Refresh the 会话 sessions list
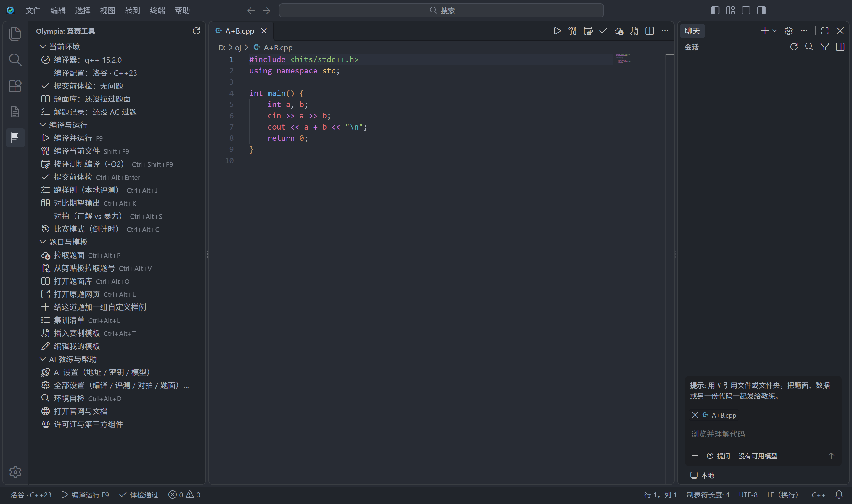 (x=794, y=47)
